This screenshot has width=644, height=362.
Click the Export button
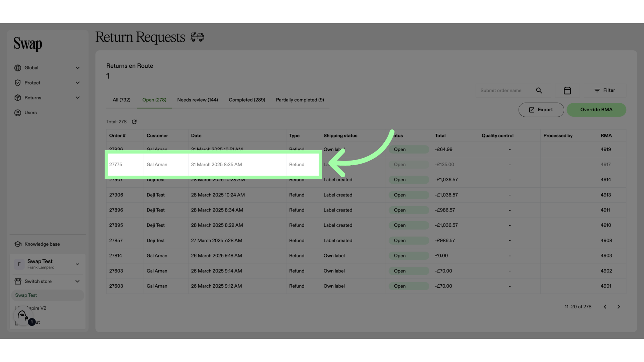coord(541,110)
